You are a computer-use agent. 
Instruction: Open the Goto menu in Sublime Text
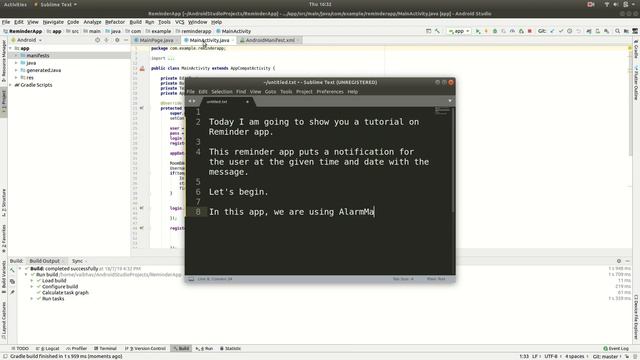270,92
